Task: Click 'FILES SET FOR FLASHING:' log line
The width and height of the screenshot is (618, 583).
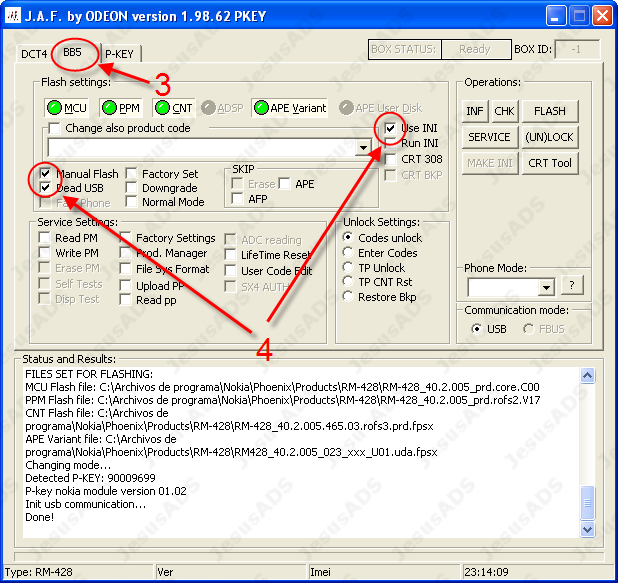Action: click(89, 374)
